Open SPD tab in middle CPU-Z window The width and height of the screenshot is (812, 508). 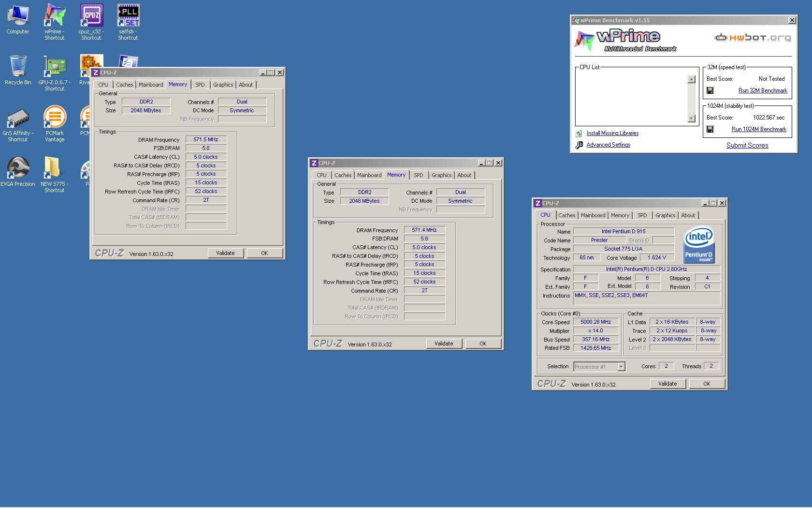[419, 175]
